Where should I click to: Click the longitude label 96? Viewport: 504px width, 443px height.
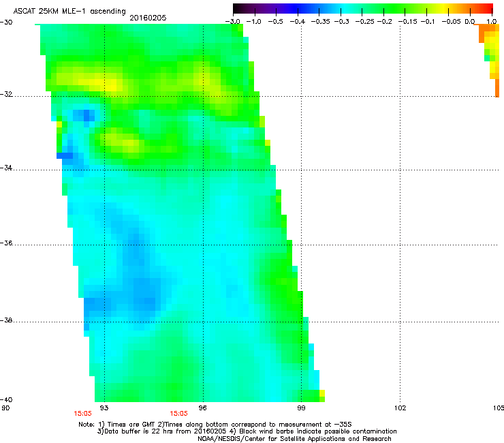tap(203, 408)
